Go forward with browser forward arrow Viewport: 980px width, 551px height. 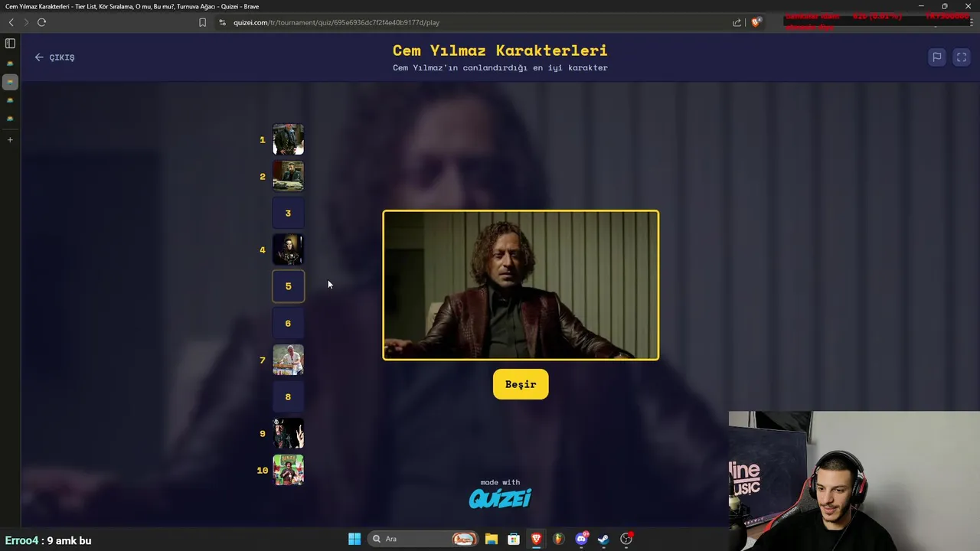(25, 22)
